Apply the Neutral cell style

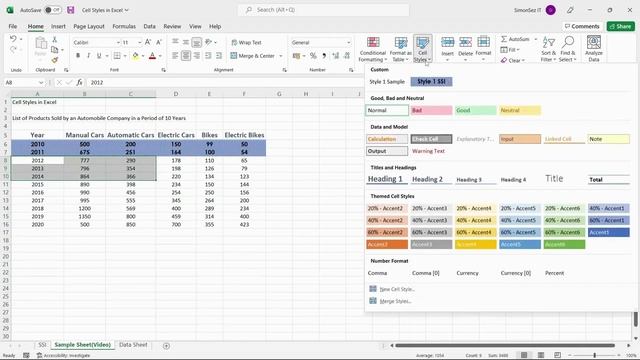(520, 110)
